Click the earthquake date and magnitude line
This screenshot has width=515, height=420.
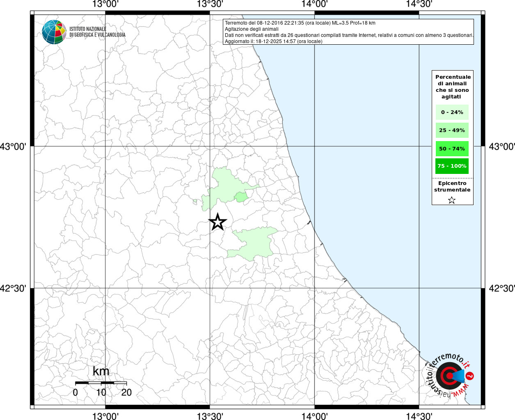click(300, 23)
